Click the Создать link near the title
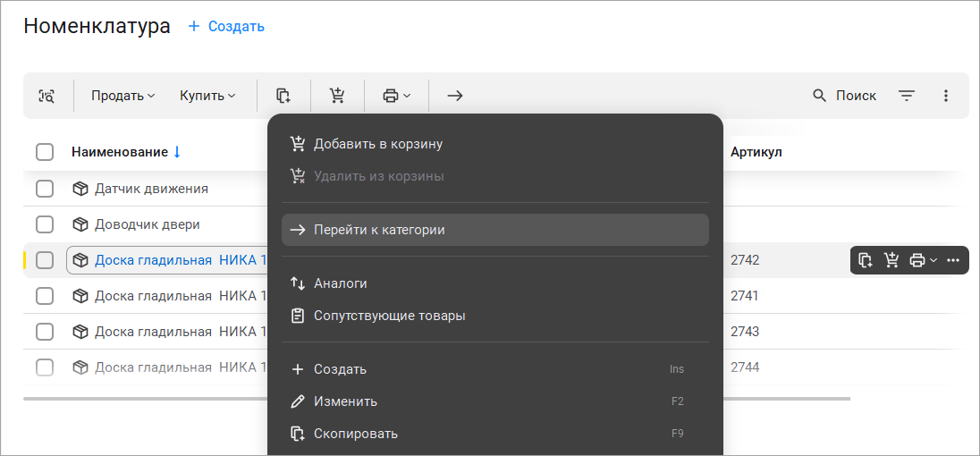The width and height of the screenshot is (980, 456). (226, 26)
